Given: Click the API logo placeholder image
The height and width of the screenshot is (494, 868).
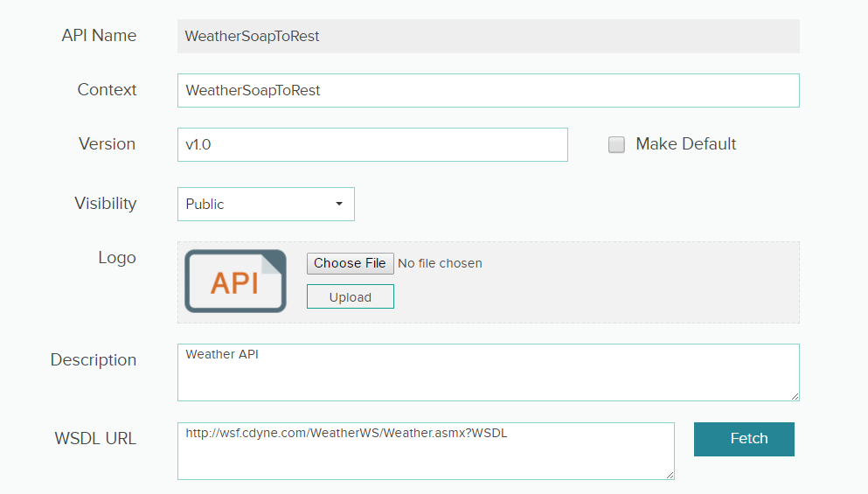Looking at the screenshot, I should tap(235, 281).
